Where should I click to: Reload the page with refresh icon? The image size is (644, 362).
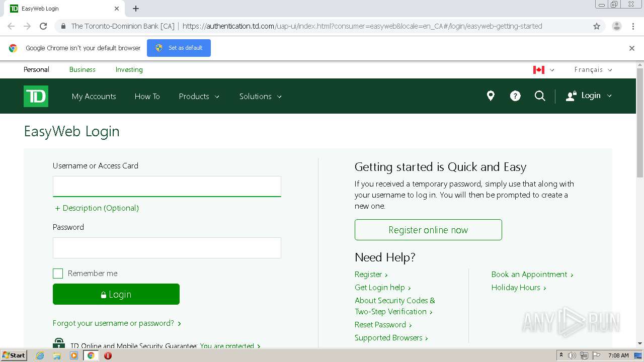(43, 26)
